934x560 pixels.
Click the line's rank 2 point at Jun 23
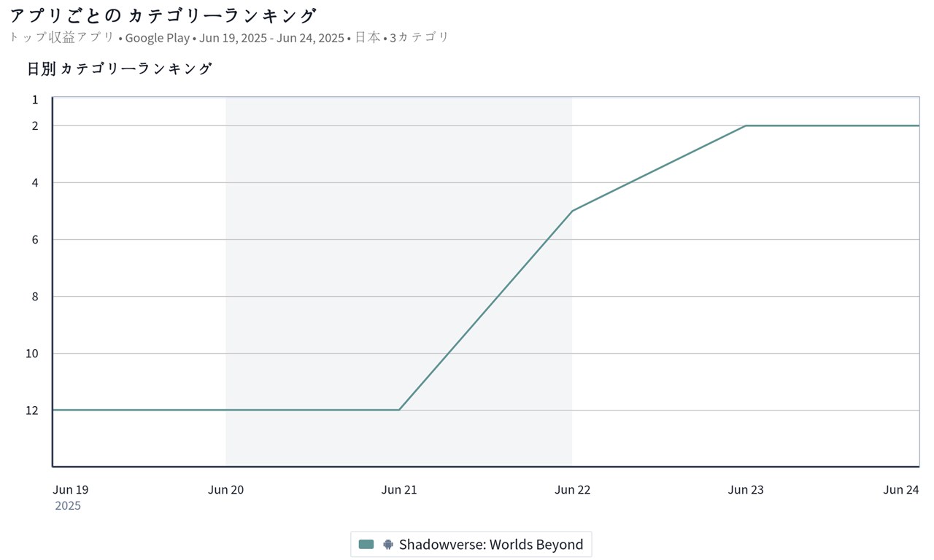click(x=746, y=125)
